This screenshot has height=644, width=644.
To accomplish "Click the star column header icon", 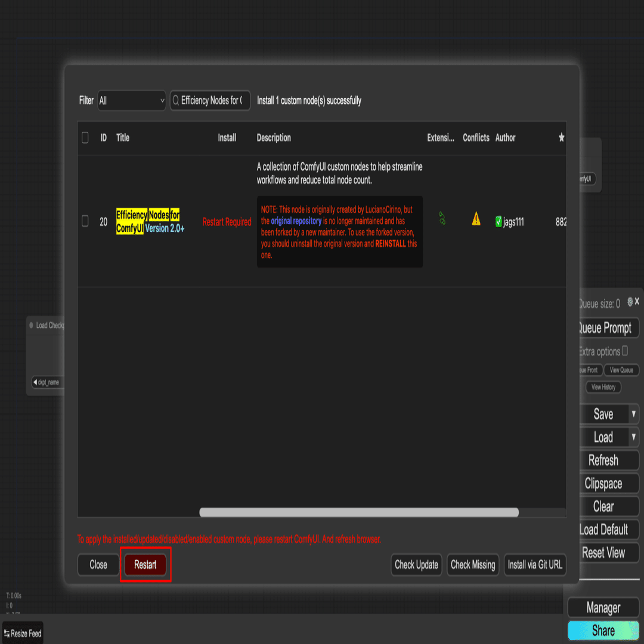I will [x=562, y=138].
